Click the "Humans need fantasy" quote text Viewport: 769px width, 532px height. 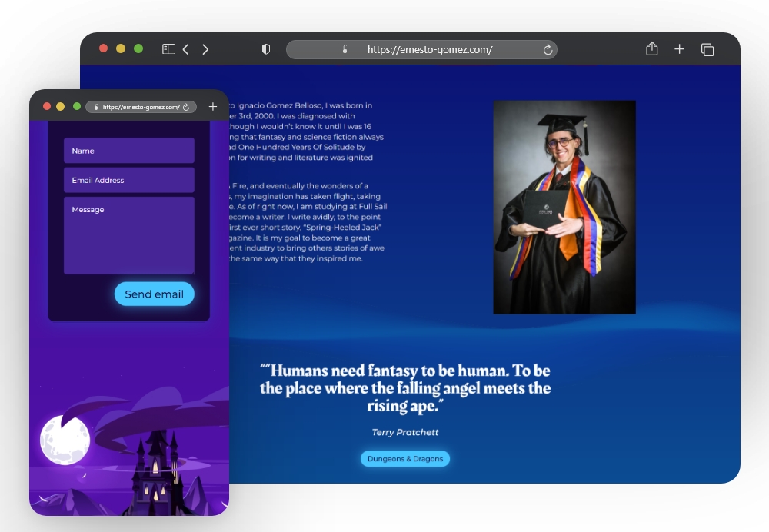[405, 387]
